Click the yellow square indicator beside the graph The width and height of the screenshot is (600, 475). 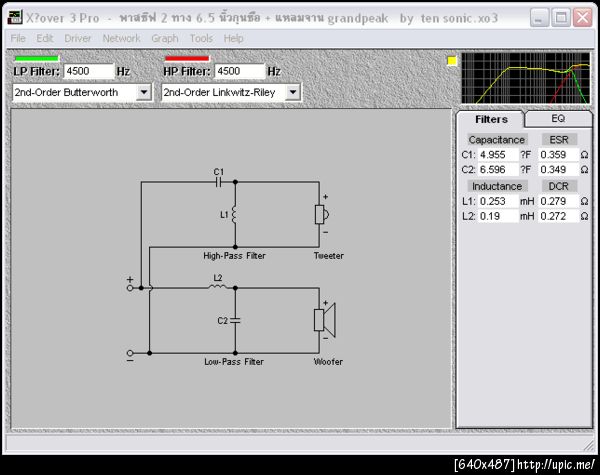[x=452, y=61]
